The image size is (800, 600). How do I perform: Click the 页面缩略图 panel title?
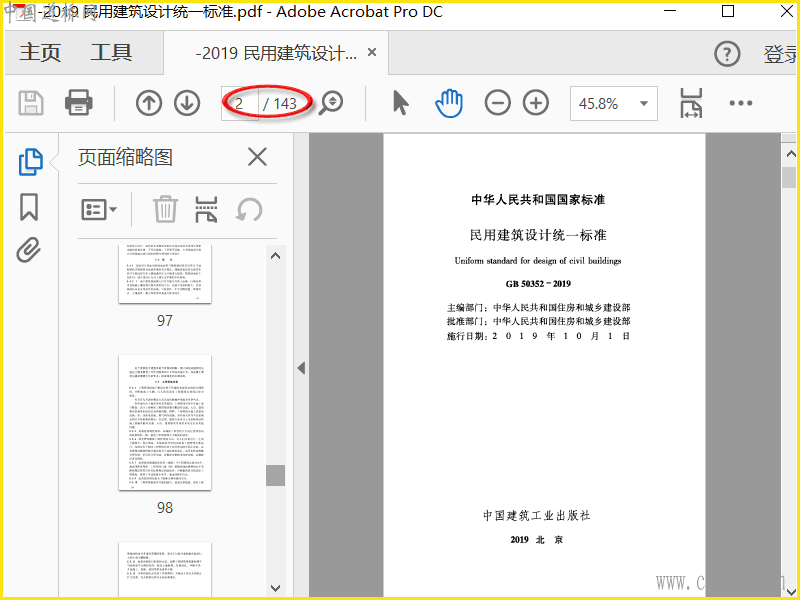tap(126, 157)
